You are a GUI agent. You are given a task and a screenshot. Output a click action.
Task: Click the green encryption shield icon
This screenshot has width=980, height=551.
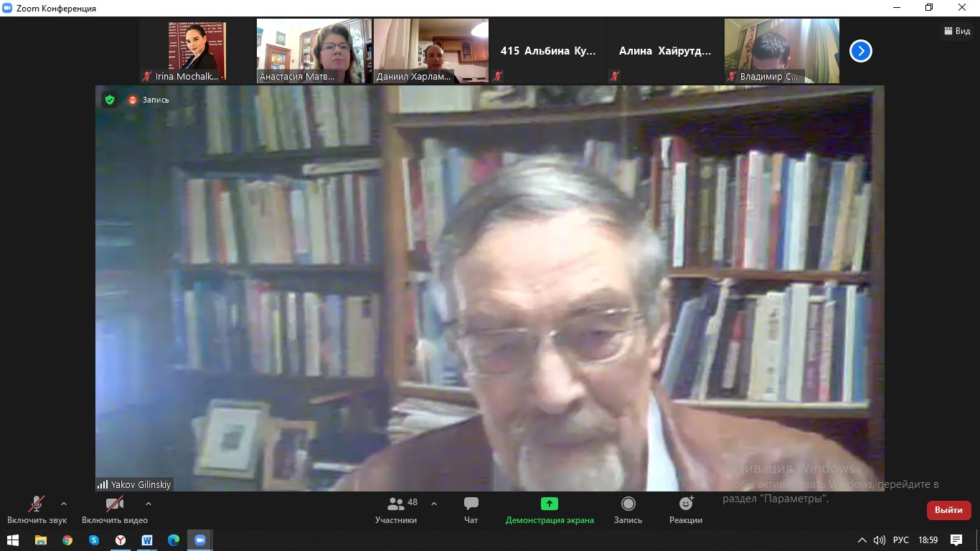tap(110, 100)
